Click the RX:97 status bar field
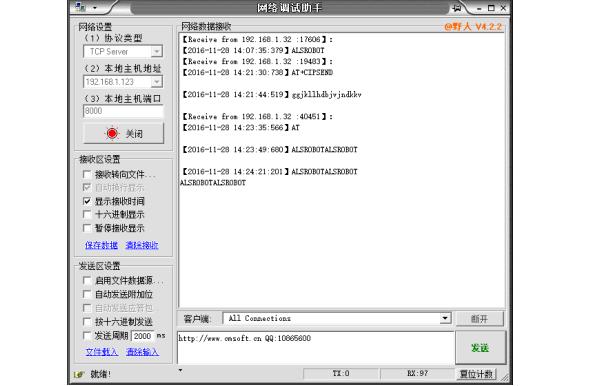Image resolution: width=600 pixels, height=386 pixels. pos(417,374)
